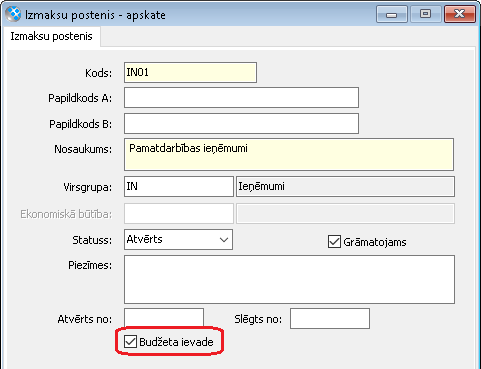Focus the Papildkods B input field
The height and width of the screenshot is (369, 481).
(x=241, y=123)
